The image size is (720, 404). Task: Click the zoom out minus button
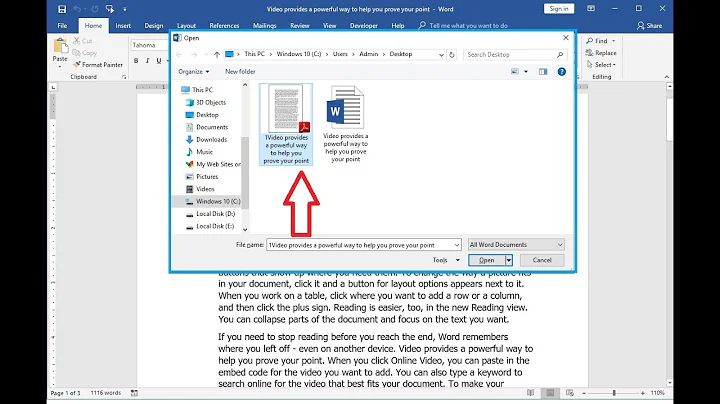tap(584, 393)
